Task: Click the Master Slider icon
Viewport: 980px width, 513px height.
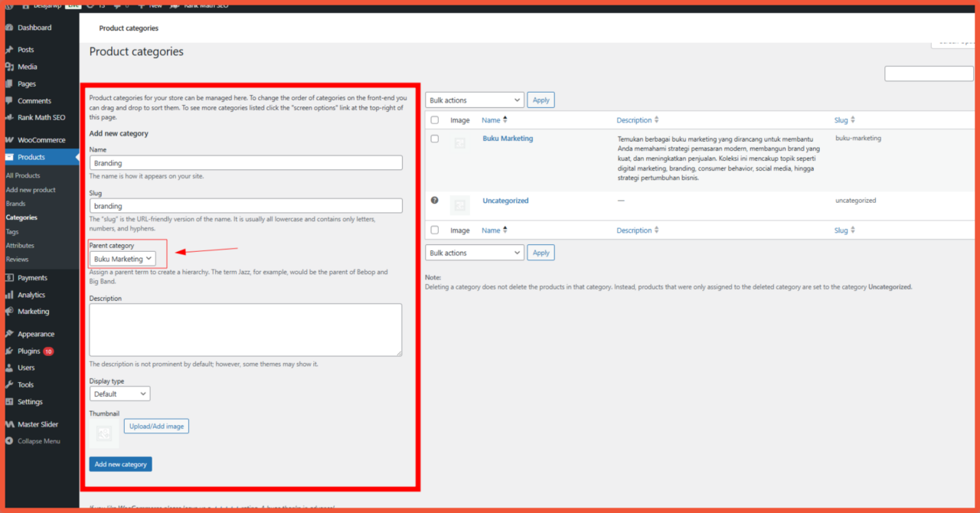Action: (x=9, y=424)
